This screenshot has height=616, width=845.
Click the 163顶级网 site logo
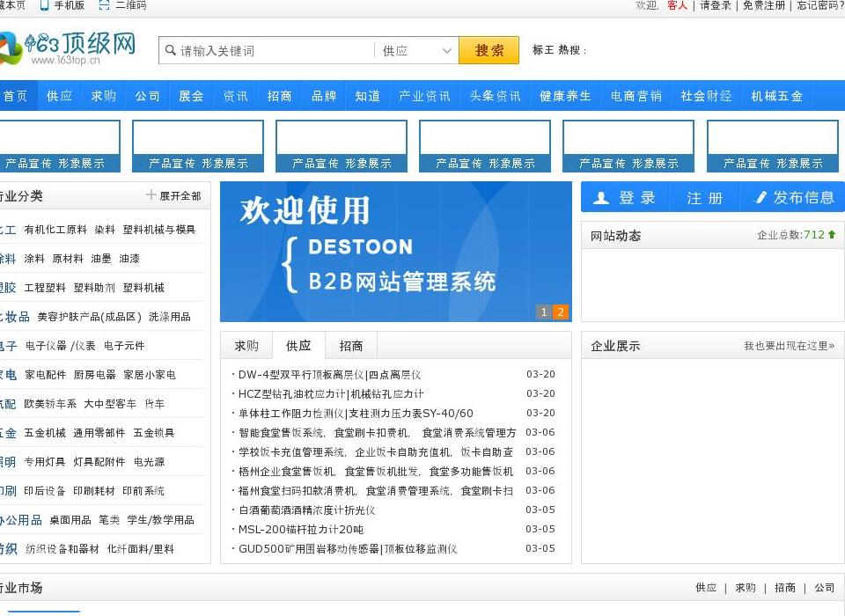click(x=68, y=48)
